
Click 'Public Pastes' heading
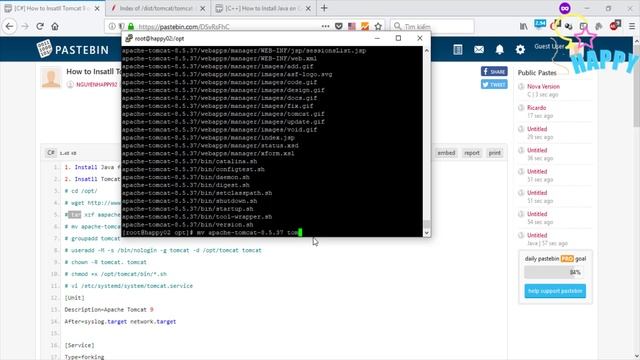[537, 73]
